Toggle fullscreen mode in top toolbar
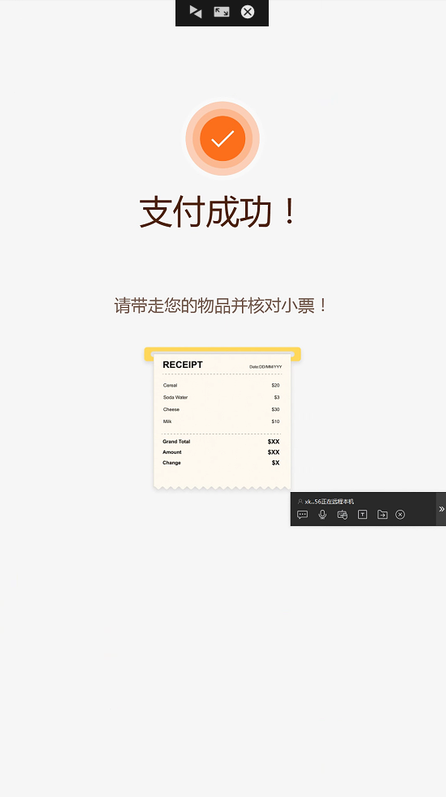Screen dimensions: 446x797 point(221,12)
